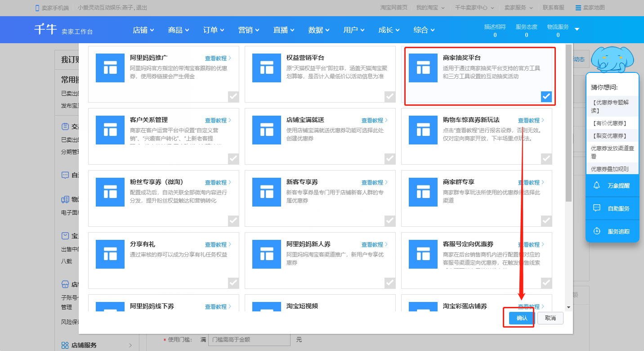Click the 权益营销平台 card icon

[x=267, y=68]
